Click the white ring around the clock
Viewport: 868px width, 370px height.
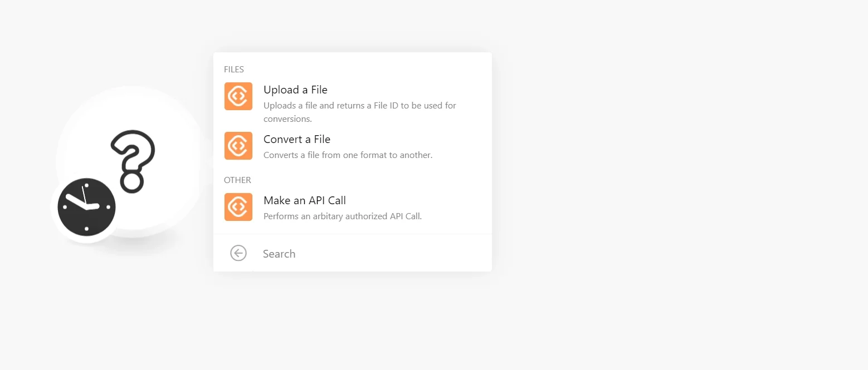click(53, 207)
